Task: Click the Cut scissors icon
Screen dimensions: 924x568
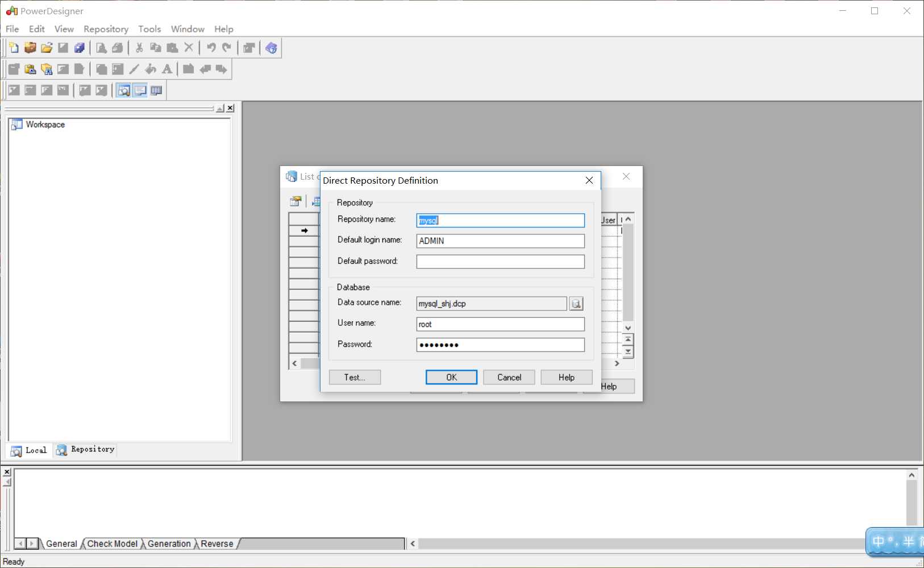Action: (x=139, y=48)
